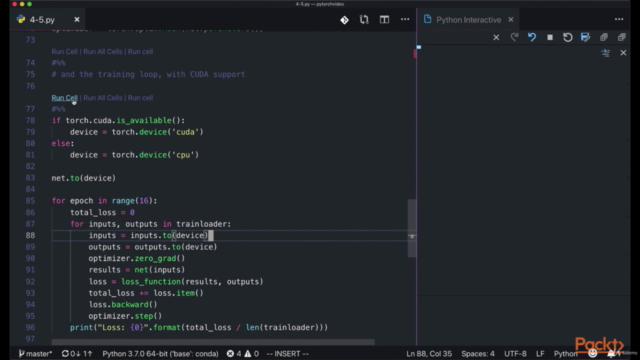This screenshot has height=360, width=640.
Task: Click the editor vertical scrollbar thumb
Action: [x=412, y=229]
